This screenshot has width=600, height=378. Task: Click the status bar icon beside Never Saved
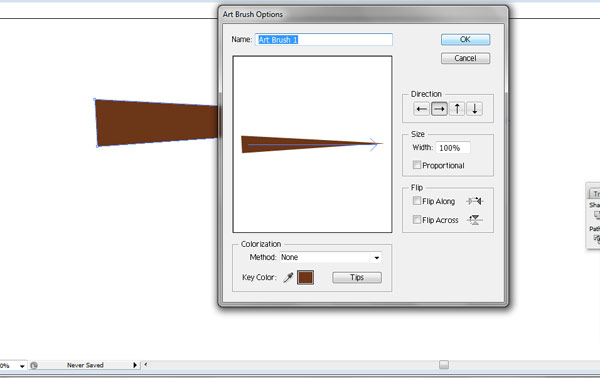(x=34, y=365)
